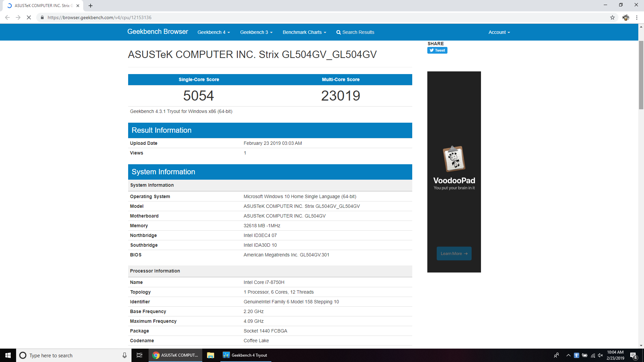Select the Memory value 32618 MB

click(262, 226)
